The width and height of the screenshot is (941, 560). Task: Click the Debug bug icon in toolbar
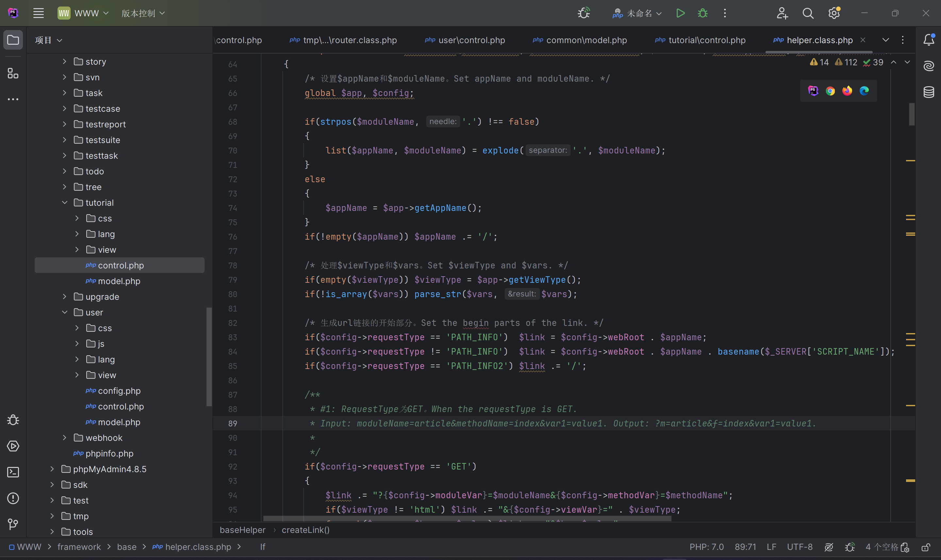pyautogui.click(x=703, y=13)
